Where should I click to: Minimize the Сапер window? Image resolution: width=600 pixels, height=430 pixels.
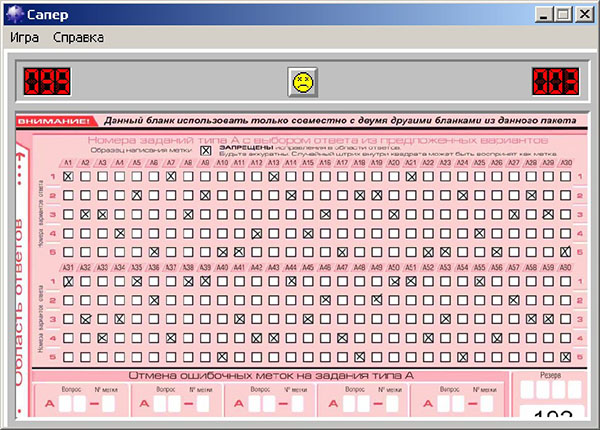(543, 15)
